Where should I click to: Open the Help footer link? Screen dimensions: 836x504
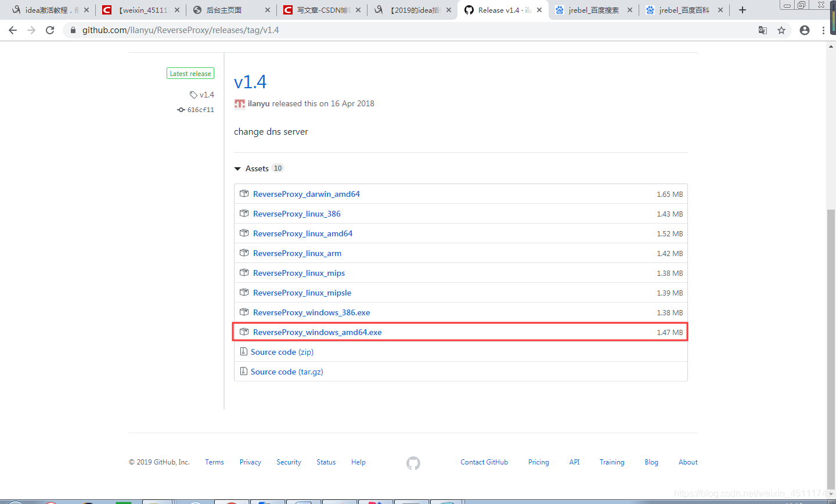(358, 462)
